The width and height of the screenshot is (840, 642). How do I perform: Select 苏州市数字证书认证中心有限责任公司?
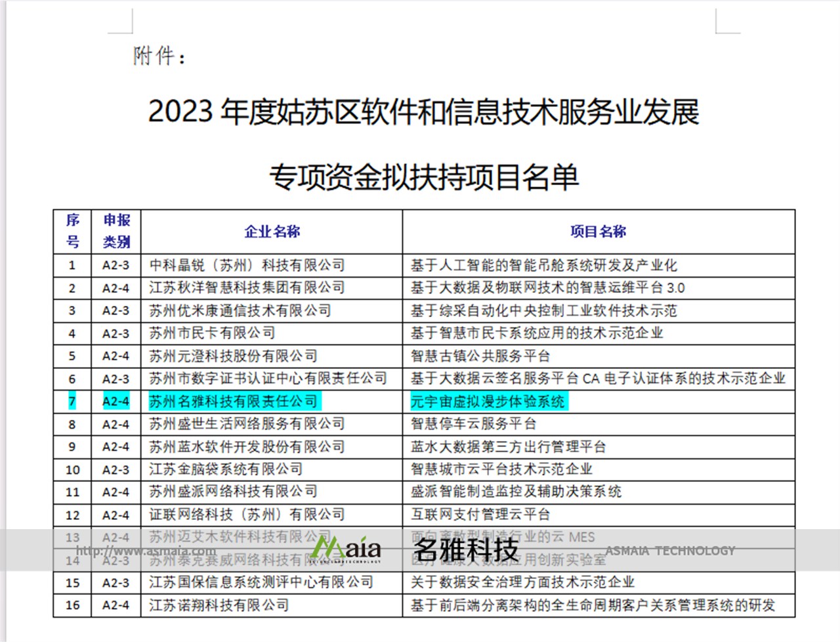click(x=268, y=378)
